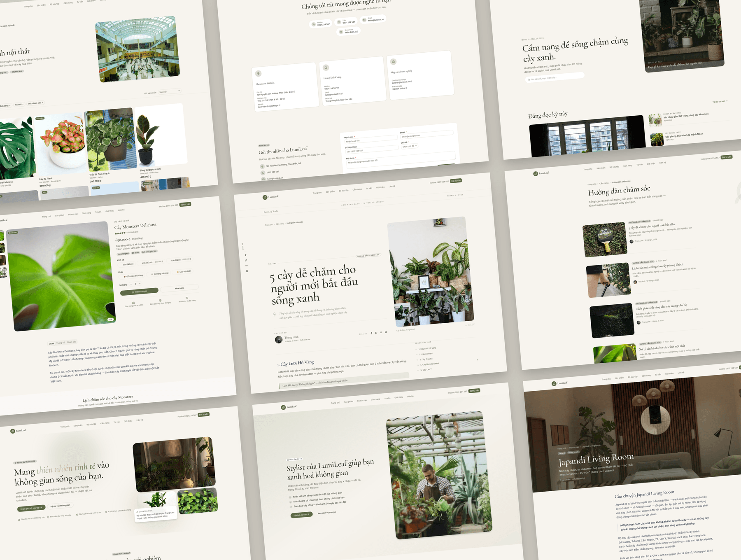This screenshot has width=741, height=560.
Task: Click the Cẩm nang breadcrumb on the article page
Action: [x=280, y=224]
